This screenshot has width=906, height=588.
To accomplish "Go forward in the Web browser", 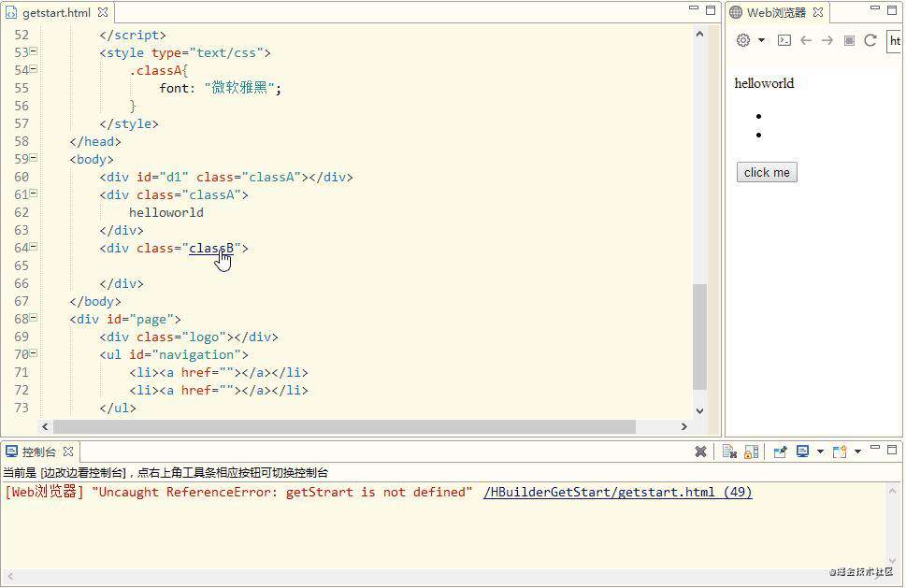I will coord(827,40).
